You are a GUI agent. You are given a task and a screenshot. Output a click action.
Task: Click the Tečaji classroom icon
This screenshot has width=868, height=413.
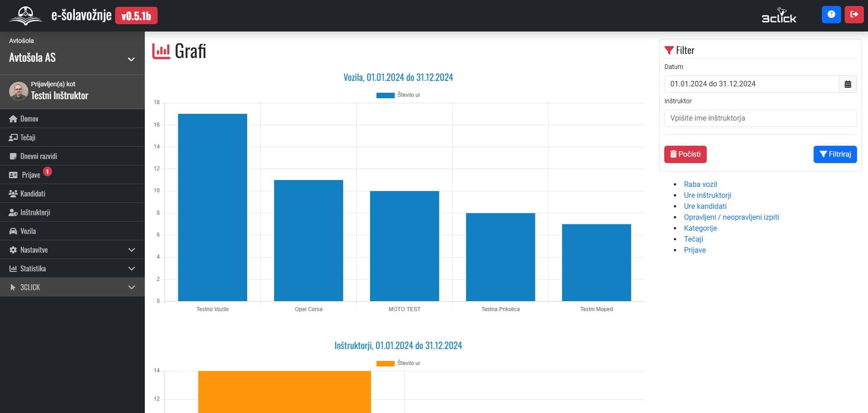[x=13, y=138]
